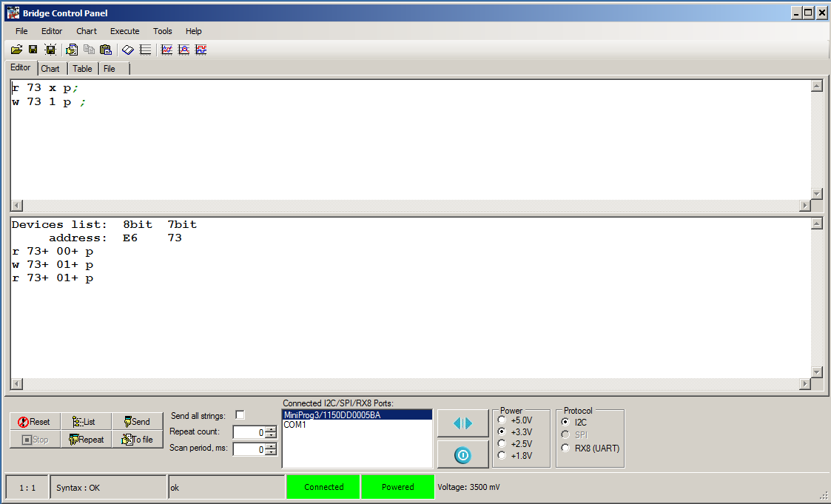Click output pane horizontal scrollbar right arrow
The height and width of the screenshot is (504, 831).
pos(805,383)
